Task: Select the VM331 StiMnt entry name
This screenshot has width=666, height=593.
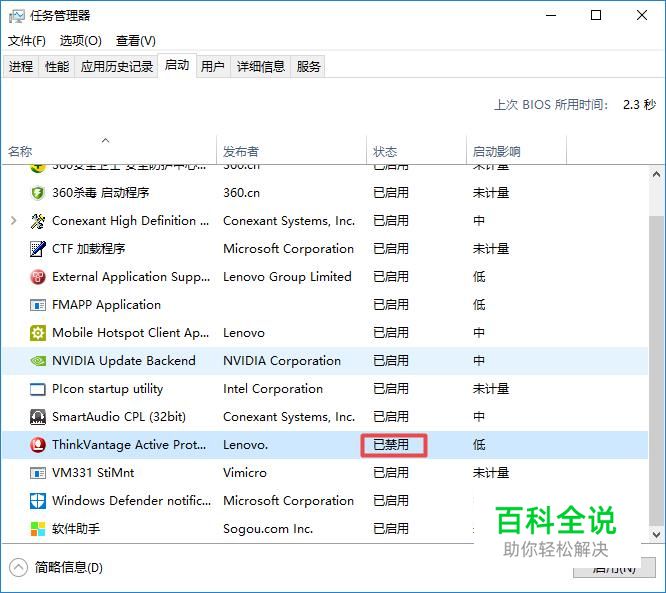Action: pos(93,473)
